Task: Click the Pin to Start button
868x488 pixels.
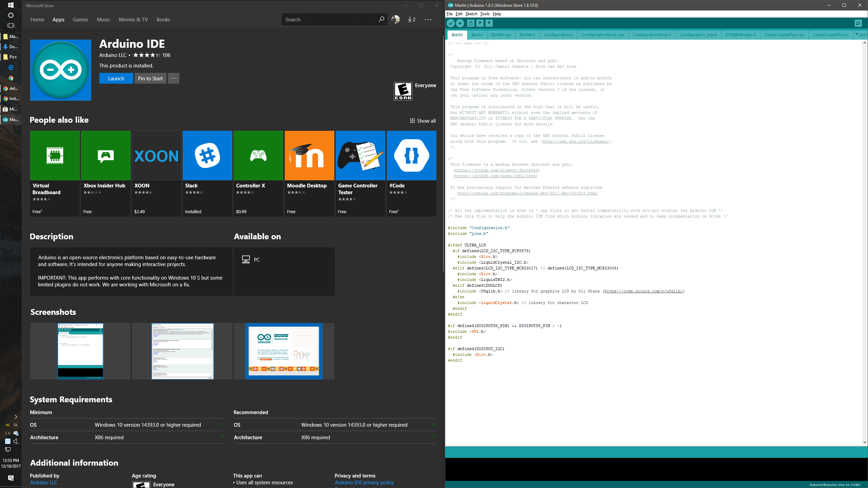Action: point(150,78)
